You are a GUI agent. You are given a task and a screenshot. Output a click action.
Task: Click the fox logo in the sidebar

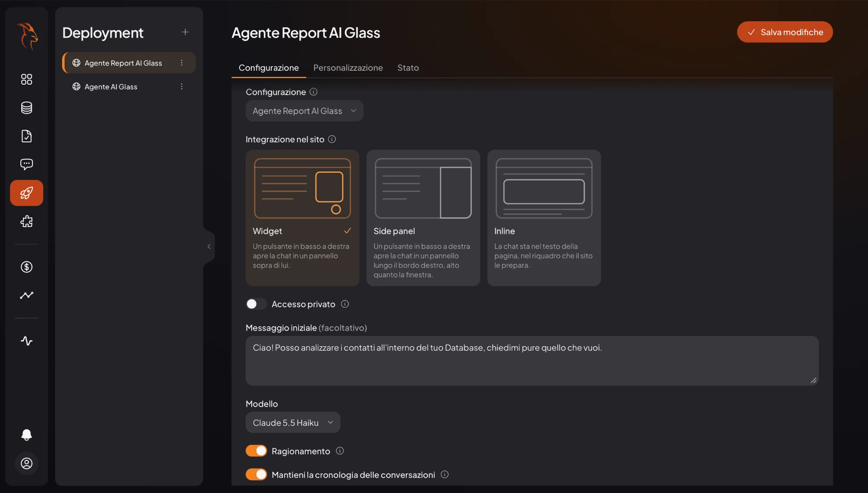coord(27,36)
